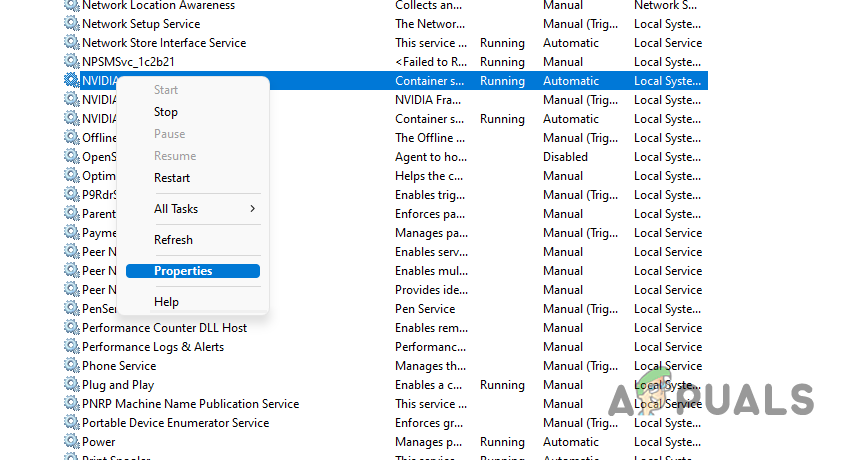Image resolution: width=855 pixels, height=460 pixels.
Task: Click gear icon of Network Store Interface Service
Action: tap(71, 43)
